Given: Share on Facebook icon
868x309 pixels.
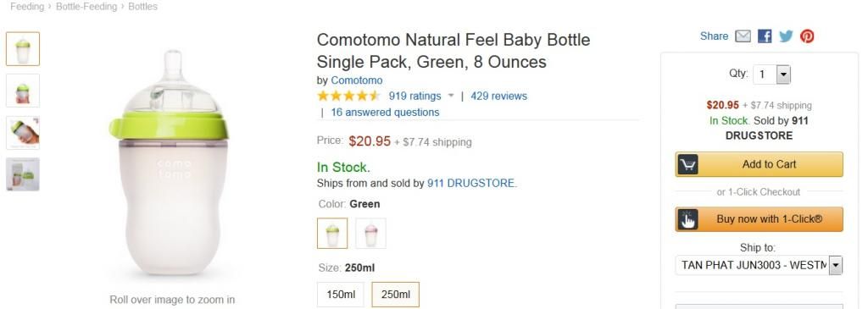Looking at the screenshot, I should click(x=765, y=36).
